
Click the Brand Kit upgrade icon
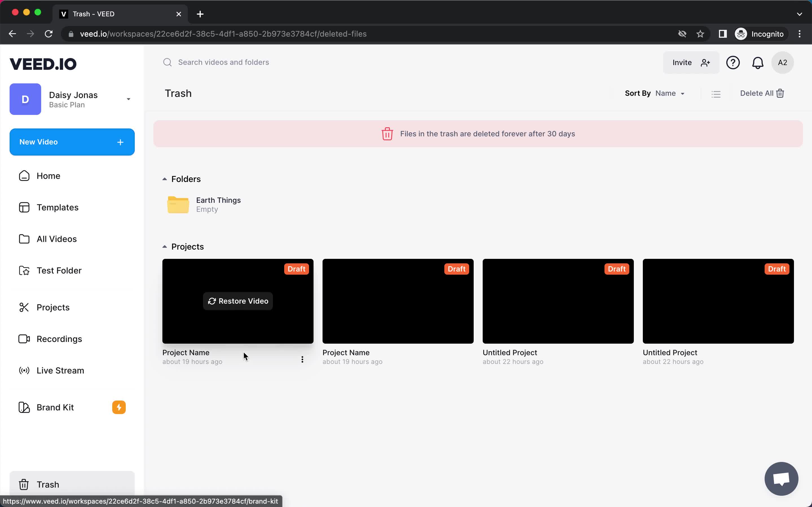point(119,407)
